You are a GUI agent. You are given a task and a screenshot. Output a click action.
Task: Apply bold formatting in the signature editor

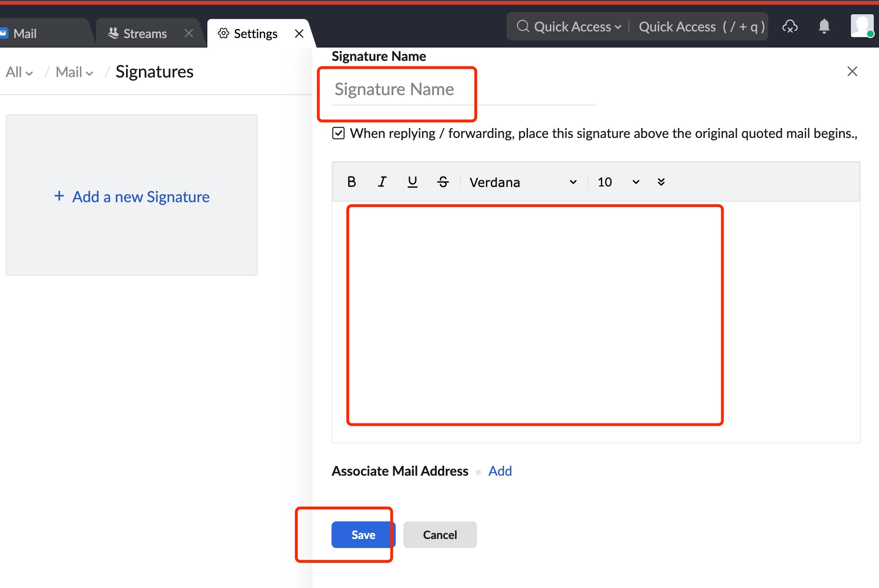pyautogui.click(x=352, y=181)
